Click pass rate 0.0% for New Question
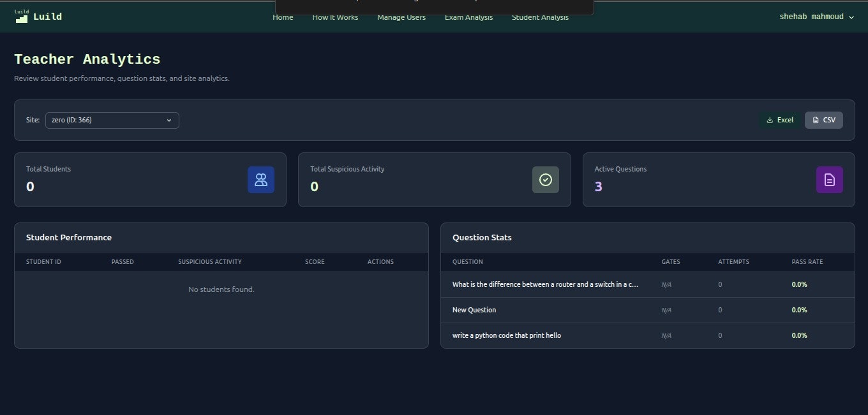Screen dimensions: 868x415 pyautogui.click(x=799, y=310)
